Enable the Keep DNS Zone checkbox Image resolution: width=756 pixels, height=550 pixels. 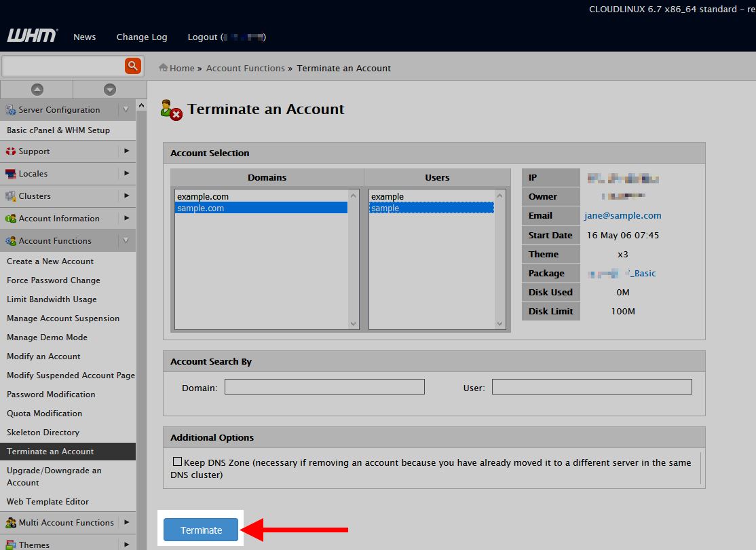point(178,462)
